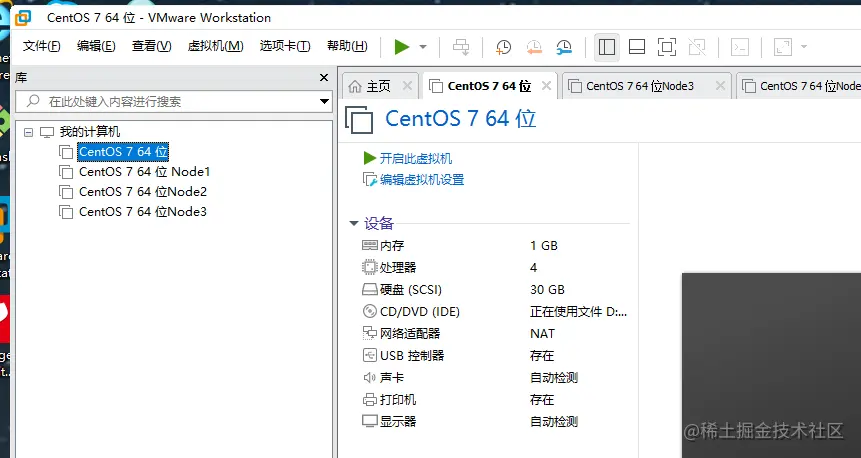Click the console view terminal icon
Image resolution: width=861 pixels, height=458 pixels.
(x=740, y=47)
